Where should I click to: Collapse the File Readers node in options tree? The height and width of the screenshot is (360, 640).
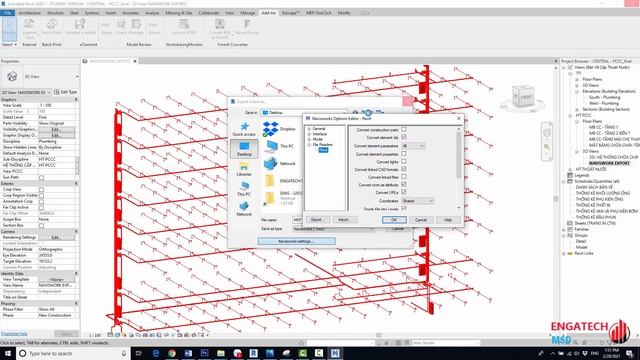coord(309,144)
